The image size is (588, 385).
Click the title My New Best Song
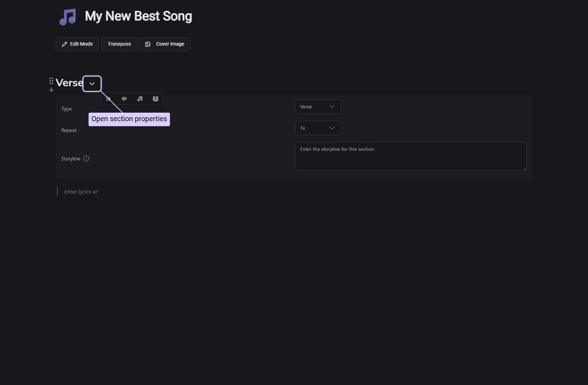coord(138,16)
